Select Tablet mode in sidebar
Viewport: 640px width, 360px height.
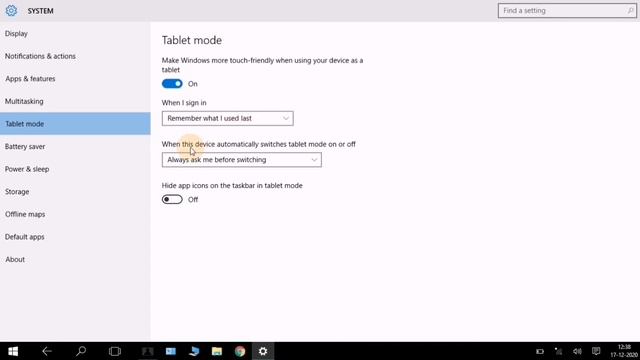75,124
